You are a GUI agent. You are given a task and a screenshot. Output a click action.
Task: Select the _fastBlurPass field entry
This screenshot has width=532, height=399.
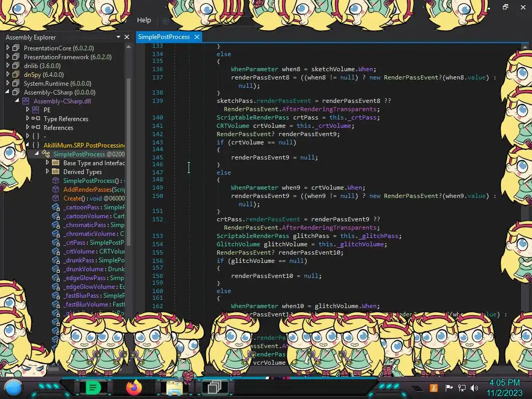click(x=94, y=295)
